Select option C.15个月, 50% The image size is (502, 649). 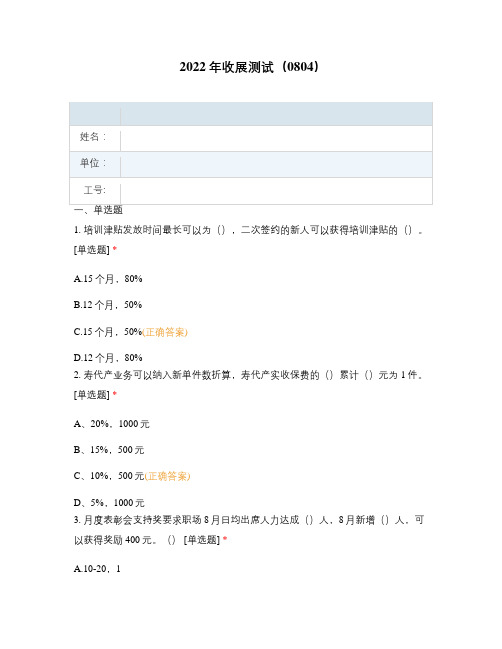tap(108, 332)
